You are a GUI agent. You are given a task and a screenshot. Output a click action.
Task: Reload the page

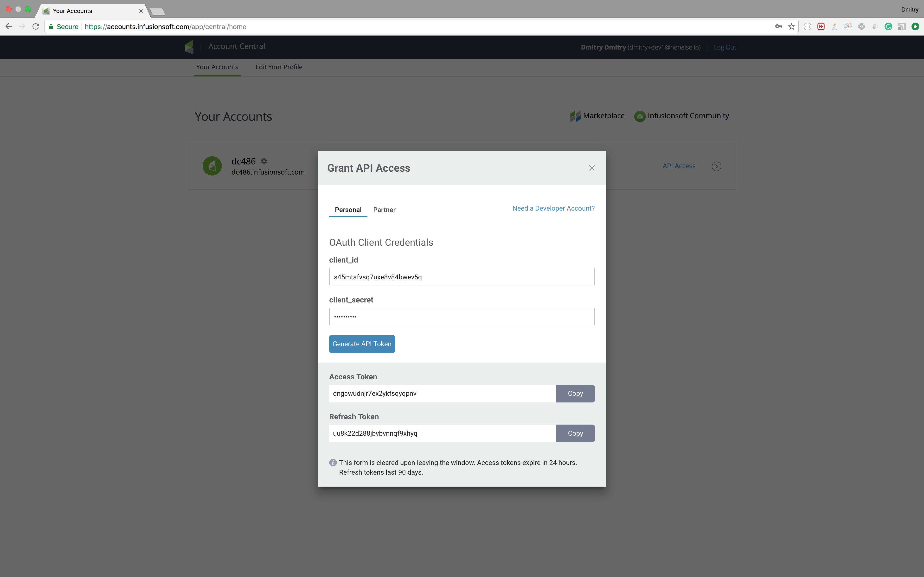click(36, 27)
